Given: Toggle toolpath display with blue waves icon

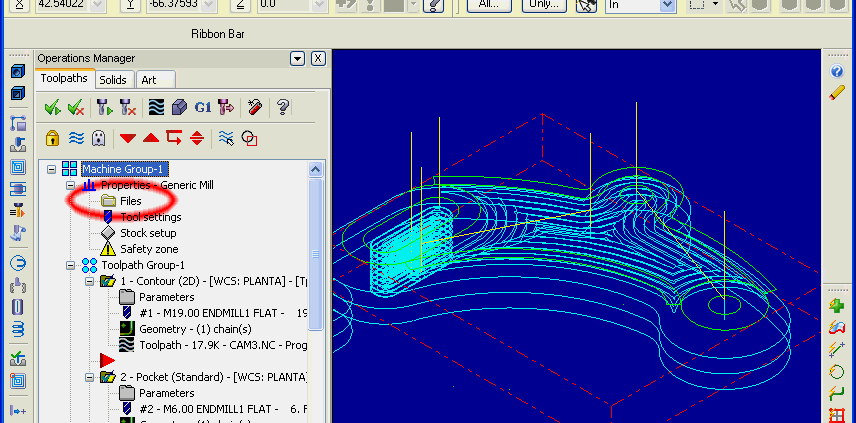Looking at the screenshot, I should [x=75, y=138].
